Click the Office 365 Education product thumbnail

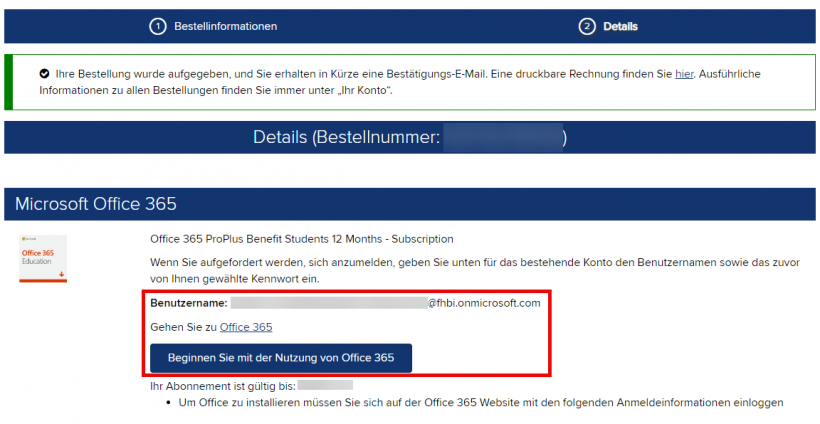(x=43, y=259)
